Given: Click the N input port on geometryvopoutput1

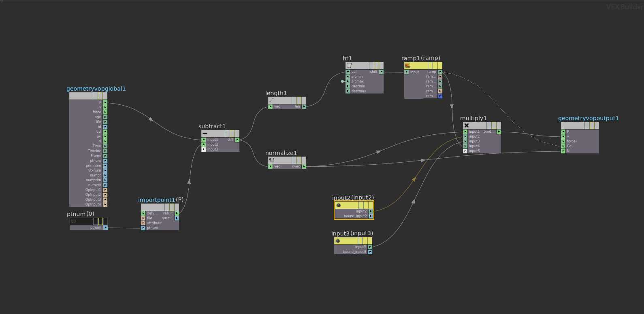Looking at the screenshot, I should pyautogui.click(x=563, y=151).
